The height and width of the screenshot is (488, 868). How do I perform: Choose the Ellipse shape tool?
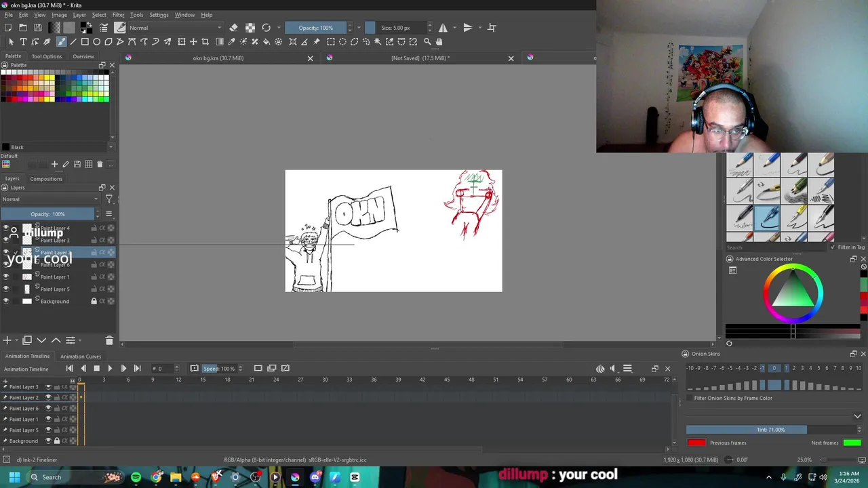pyautogui.click(x=96, y=42)
